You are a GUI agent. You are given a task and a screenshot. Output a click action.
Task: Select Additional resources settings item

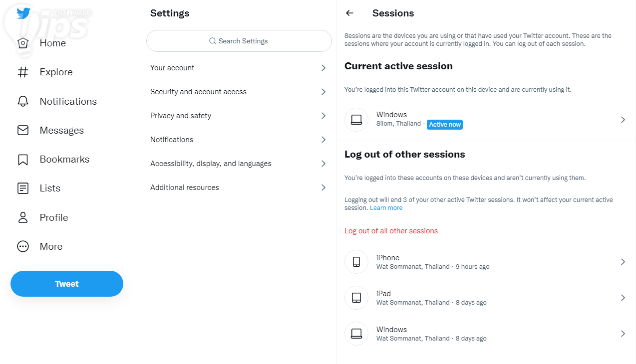[x=185, y=187]
